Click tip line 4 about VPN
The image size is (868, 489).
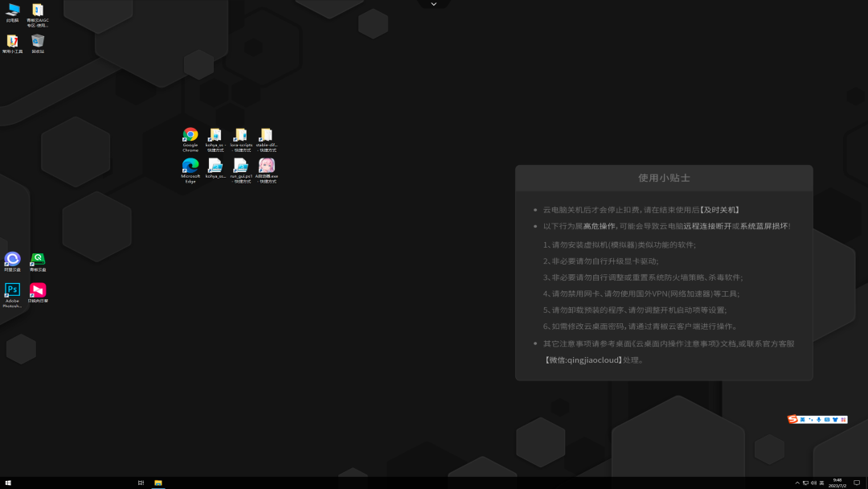click(x=641, y=294)
